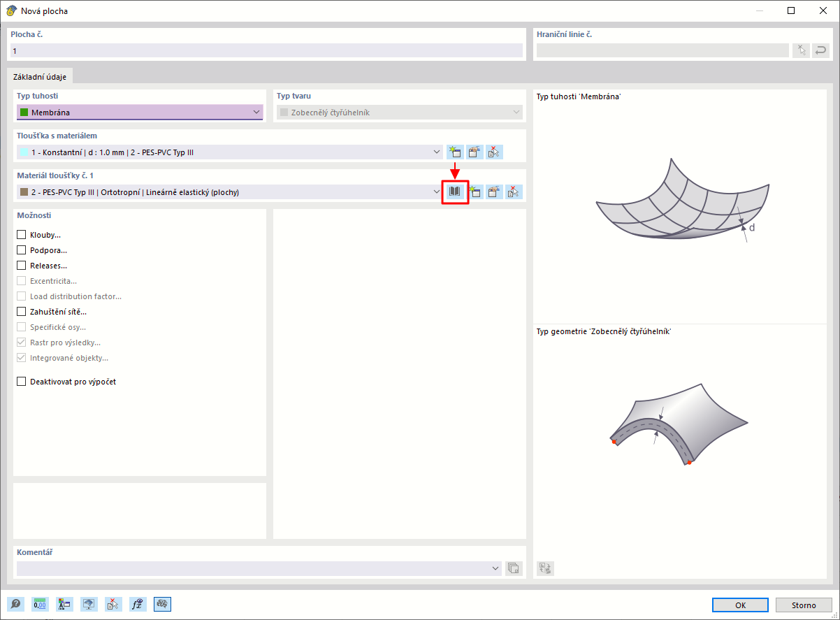Tick the Releases checkbox
The image size is (840, 620).
point(22,266)
